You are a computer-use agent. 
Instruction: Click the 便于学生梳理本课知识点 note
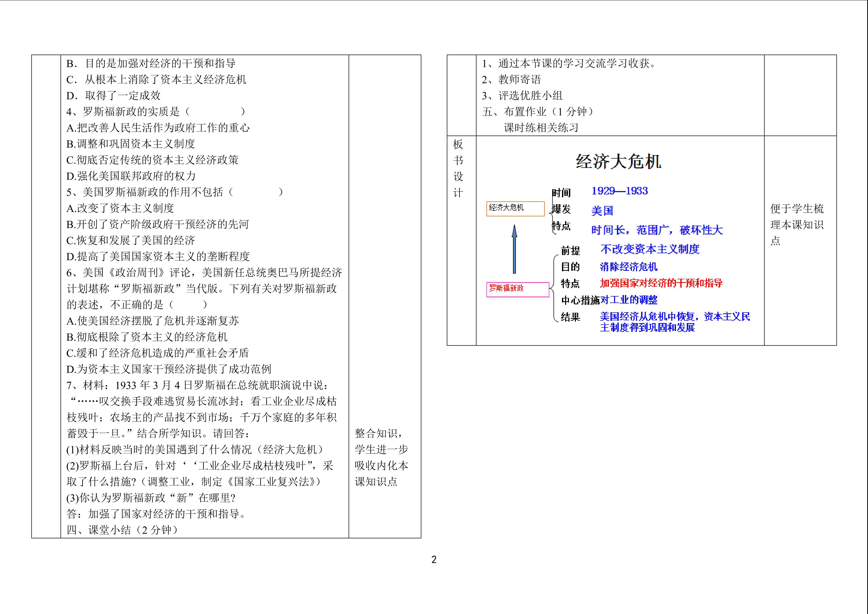click(797, 225)
